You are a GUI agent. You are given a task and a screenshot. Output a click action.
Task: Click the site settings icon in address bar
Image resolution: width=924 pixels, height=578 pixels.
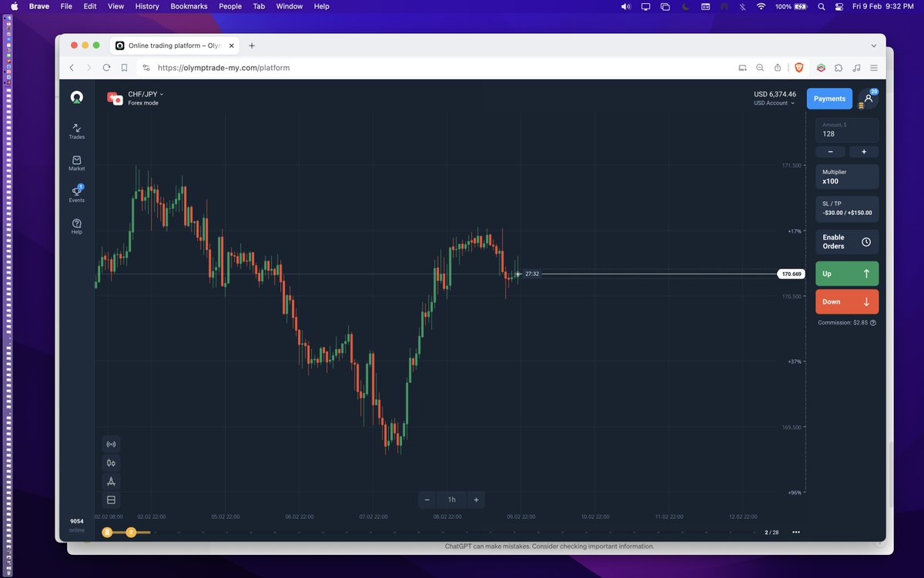pyautogui.click(x=146, y=68)
